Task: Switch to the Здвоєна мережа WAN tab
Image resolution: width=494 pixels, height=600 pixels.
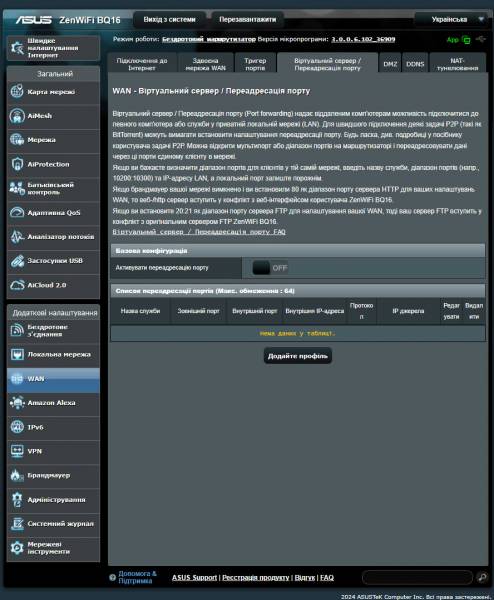Action: coord(205,64)
